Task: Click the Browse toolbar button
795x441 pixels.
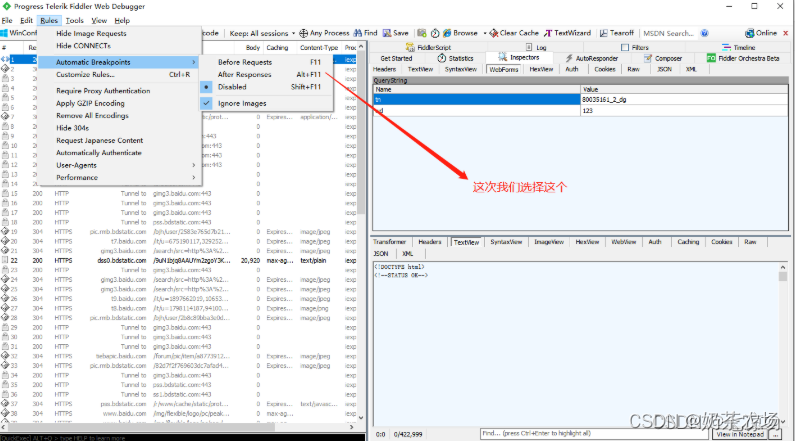Action: click(x=460, y=33)
